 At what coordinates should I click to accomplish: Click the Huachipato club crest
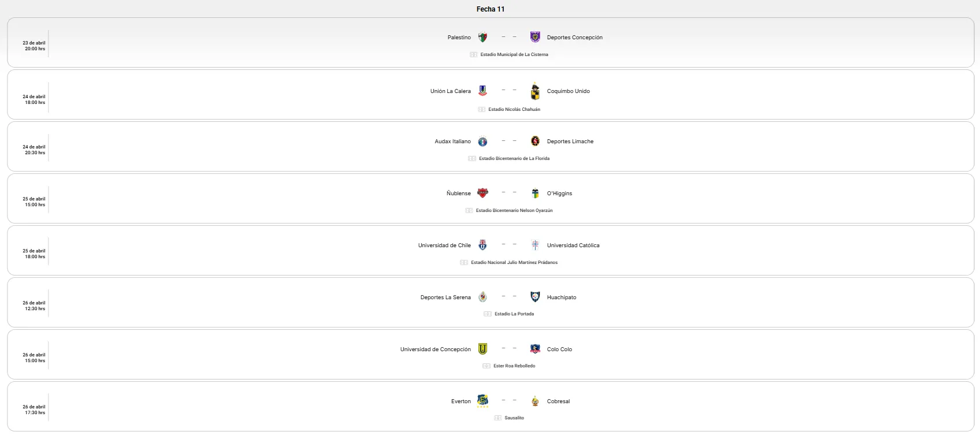[535, 297]
